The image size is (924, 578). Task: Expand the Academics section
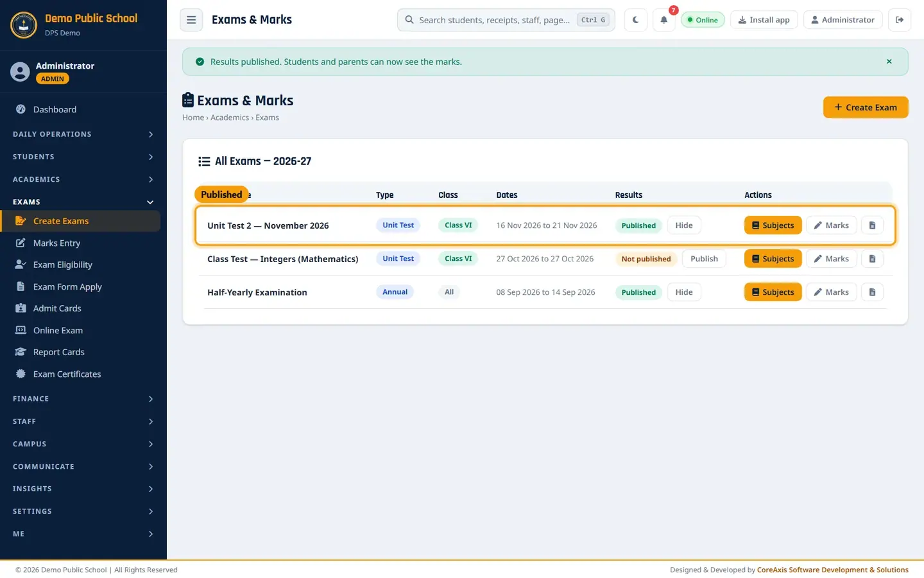point(83,179)
